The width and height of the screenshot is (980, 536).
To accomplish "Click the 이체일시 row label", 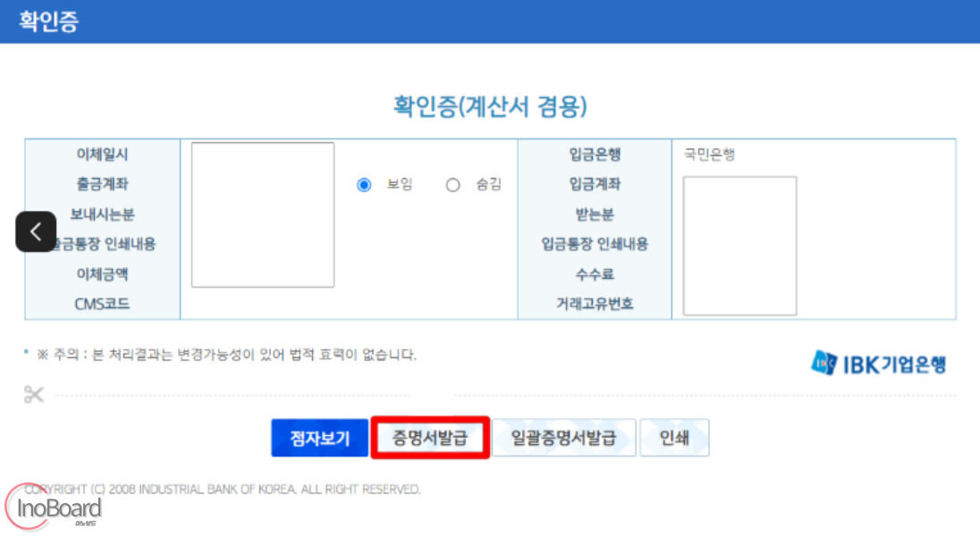I will point(102,155).
